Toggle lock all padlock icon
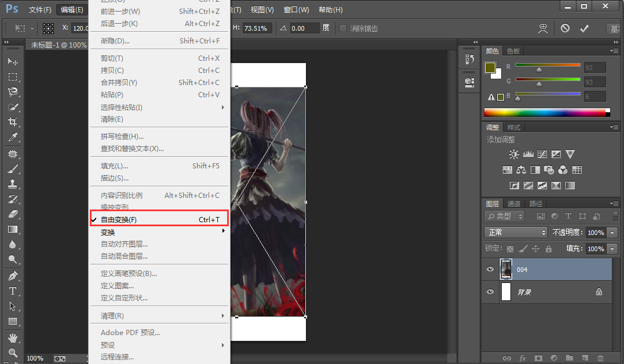The height and width of the screenshot is (364, 624). (x=548, y=249)
